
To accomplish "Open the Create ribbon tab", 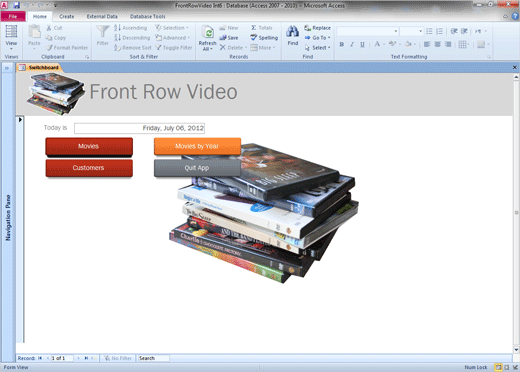I will pyautogui.click(x=67, y=16).
